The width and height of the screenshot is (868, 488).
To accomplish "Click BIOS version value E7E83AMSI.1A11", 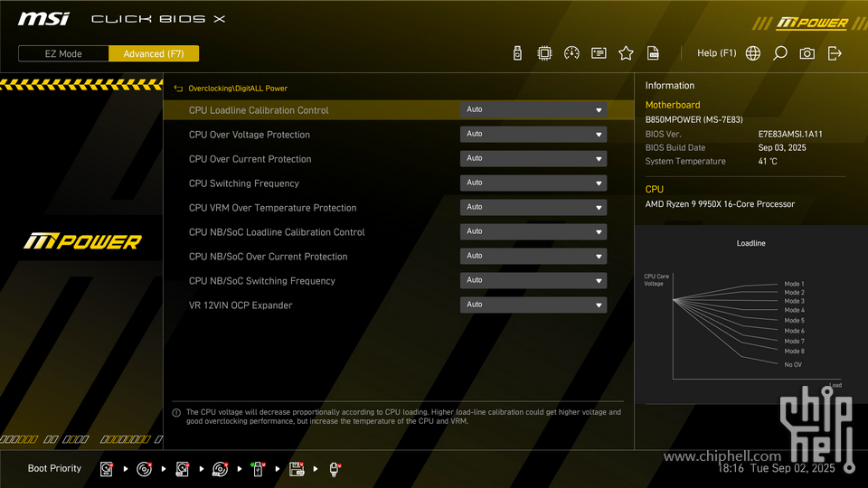I will point(790,134).
